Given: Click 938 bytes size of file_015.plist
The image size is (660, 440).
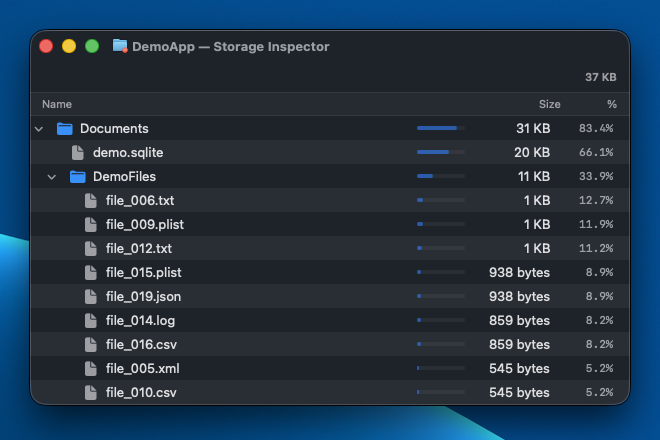Looking at the screenshot, I should point(519,272).
